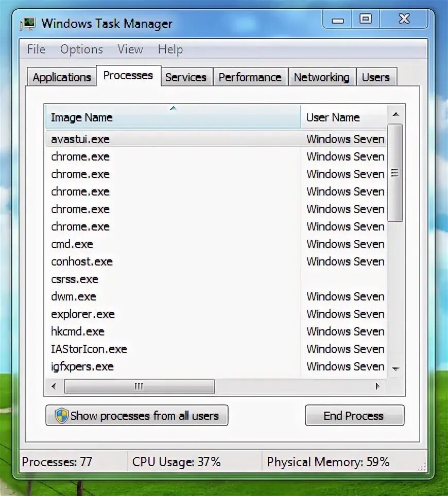Click the Physical Memory: 59% status entry
The width and height of the screenshot is (448, 496).
pyautogui.click(x=328, y=462)
